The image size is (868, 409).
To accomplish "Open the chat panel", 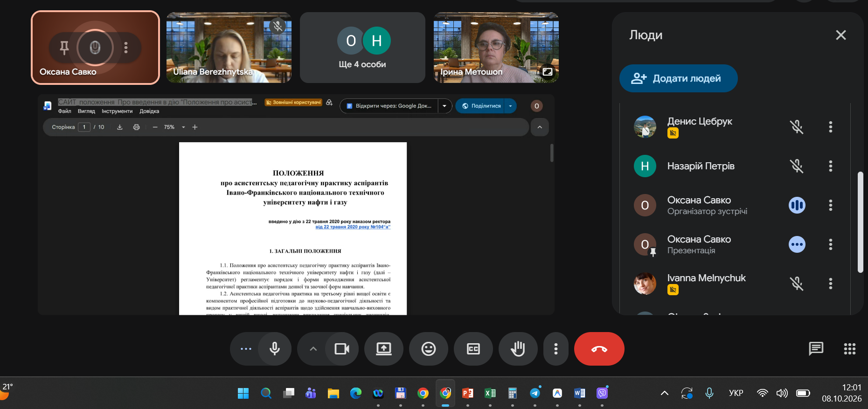I will 816,349.
